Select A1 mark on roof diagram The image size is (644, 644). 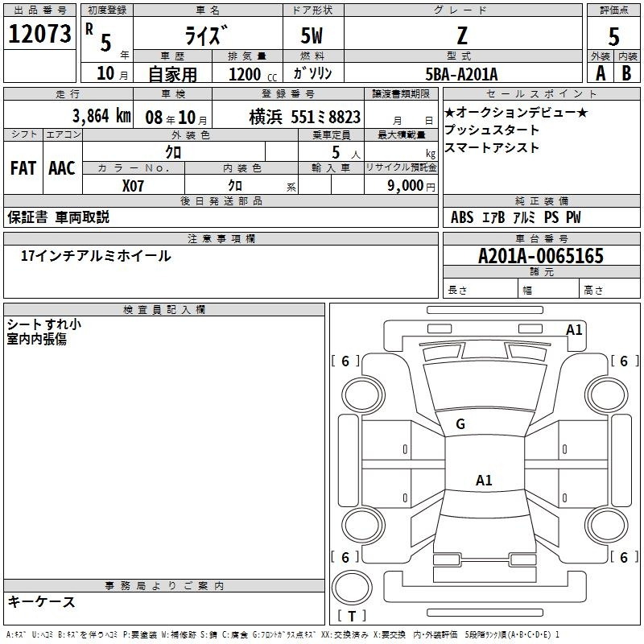pyautogui.click(x=484, y=480)
